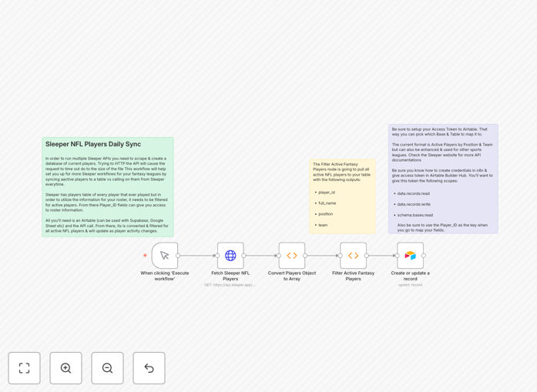Click the trigger node's output connector
The image size is (537, 392).
coord(178,256)
